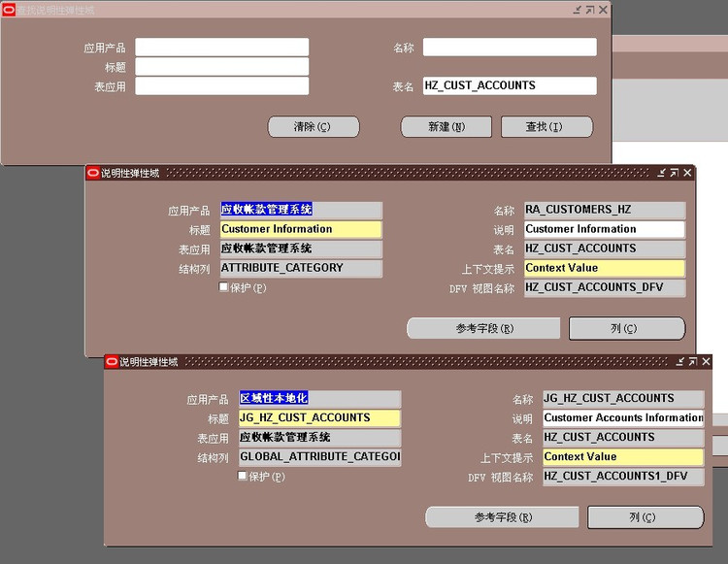Click 表名 field in JG_HZ_CUST_ACCOUNTS window
This screenshot has width=728, height=564.
click(x=623, y=438)
